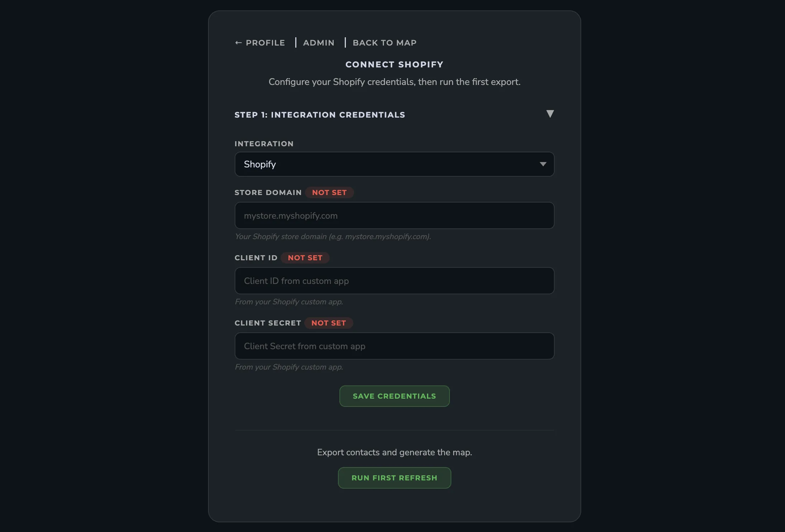Click the NOT SET badge near Client Secret
785x532 pixels.
coord(329,323)
